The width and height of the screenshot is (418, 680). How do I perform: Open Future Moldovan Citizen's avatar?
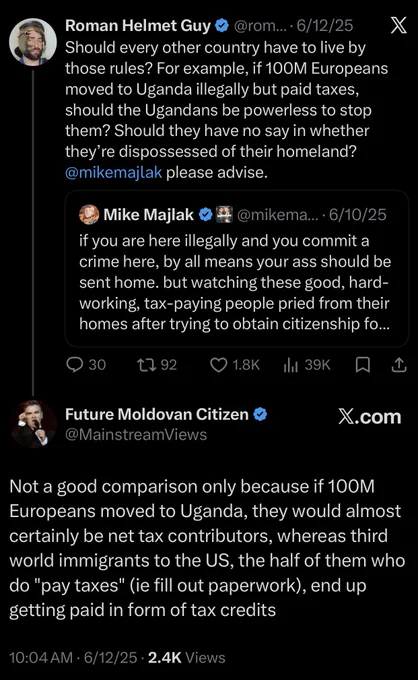click(x=33, y=424)
